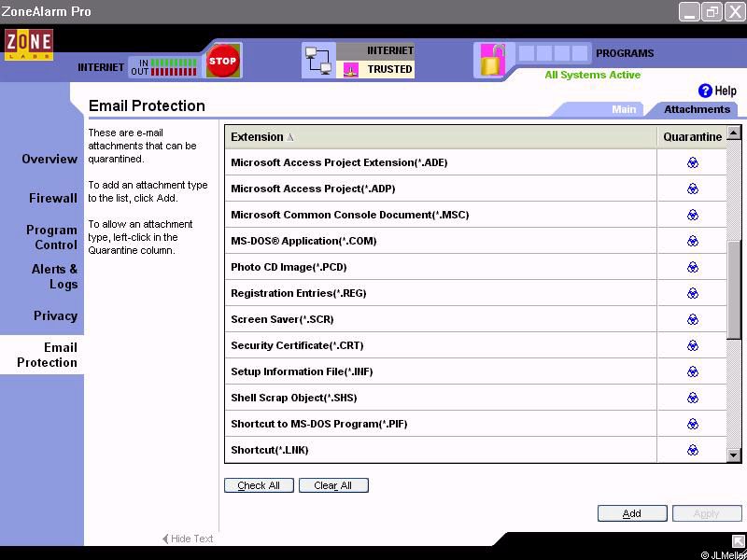The image size is (747, 560).
Task: Click the Internet Lock padlock icon
Action: (x=492, y=60)
